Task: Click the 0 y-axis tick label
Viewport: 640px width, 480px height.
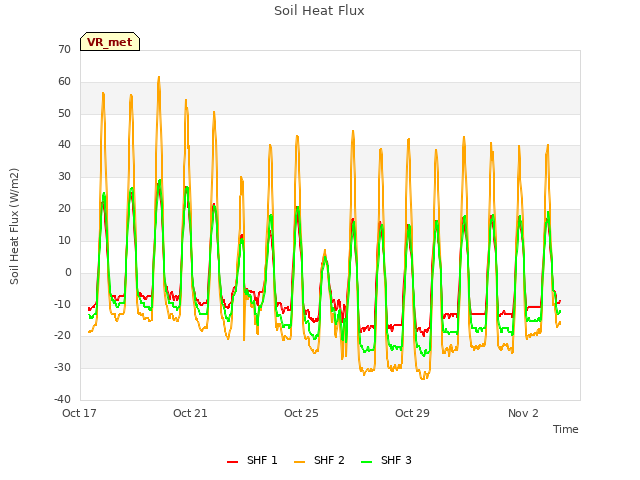Action: click(x=68, y=272)
